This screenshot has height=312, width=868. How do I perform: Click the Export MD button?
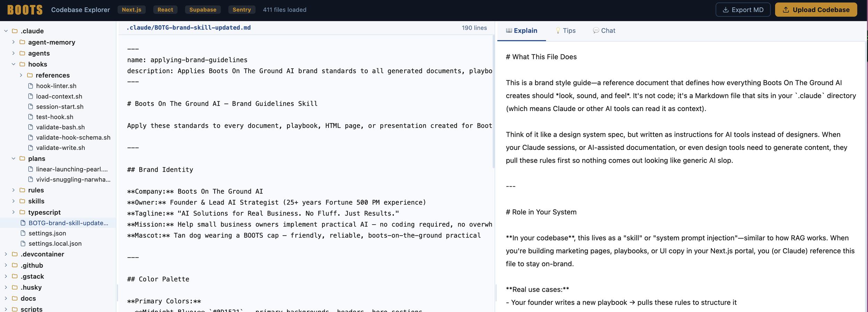coord(743,10)
